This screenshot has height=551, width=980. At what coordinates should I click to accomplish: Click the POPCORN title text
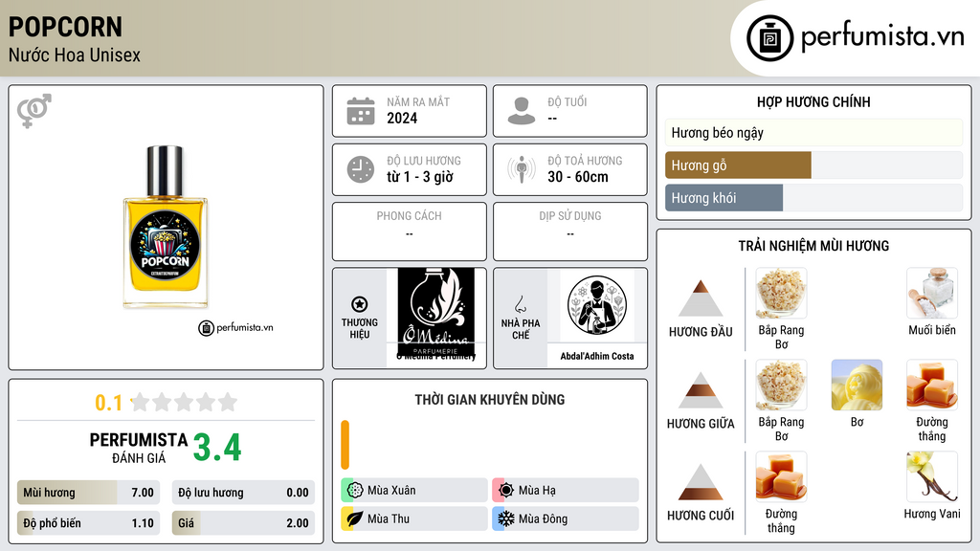tap(65, 28)
